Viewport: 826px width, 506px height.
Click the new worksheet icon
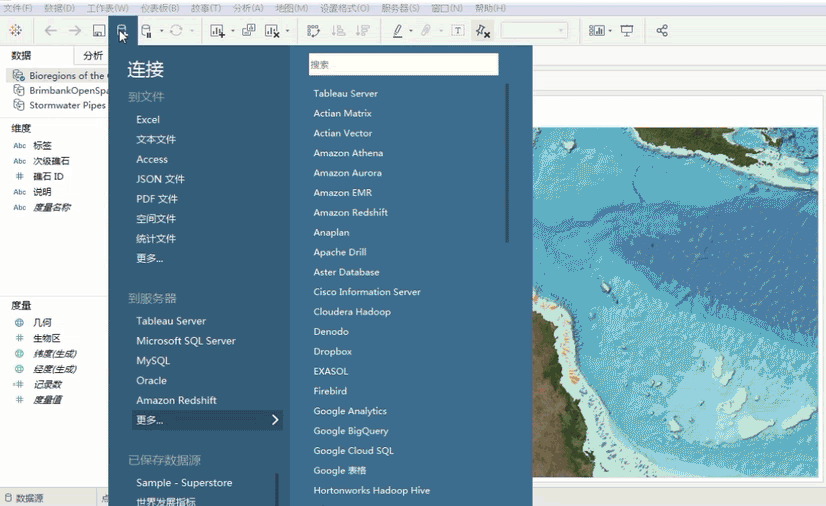(218, 31)
